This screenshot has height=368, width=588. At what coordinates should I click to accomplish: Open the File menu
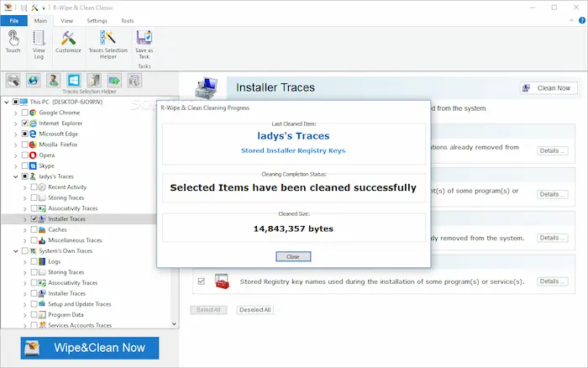tap(14, 21)
